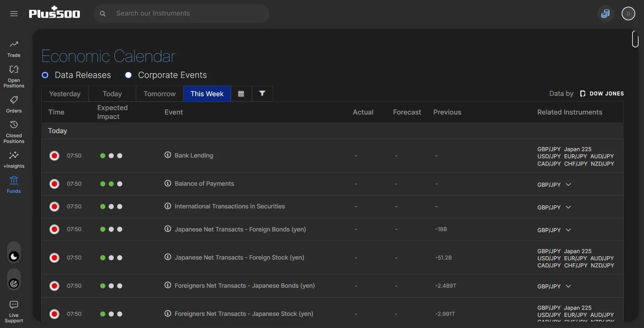The height and width of the screenshot is (328, 644).
Task: View Closed Positions in sidebar
Action: [x=14, y=132]
